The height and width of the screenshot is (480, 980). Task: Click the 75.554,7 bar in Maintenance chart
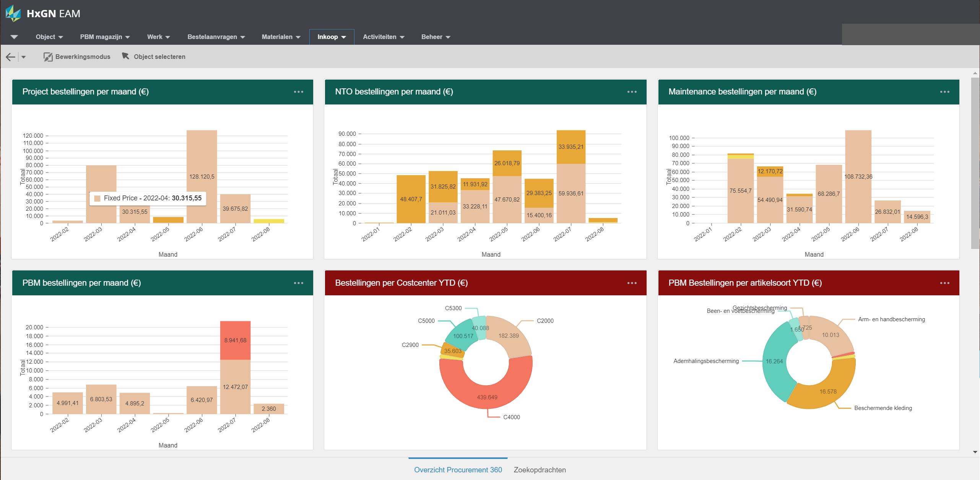[741, 191]
